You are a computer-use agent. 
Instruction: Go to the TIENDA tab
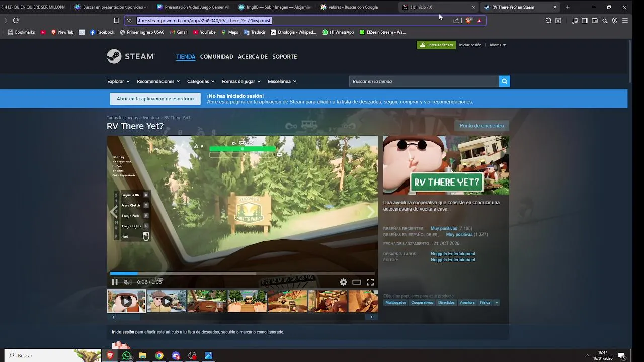[186, 57]
